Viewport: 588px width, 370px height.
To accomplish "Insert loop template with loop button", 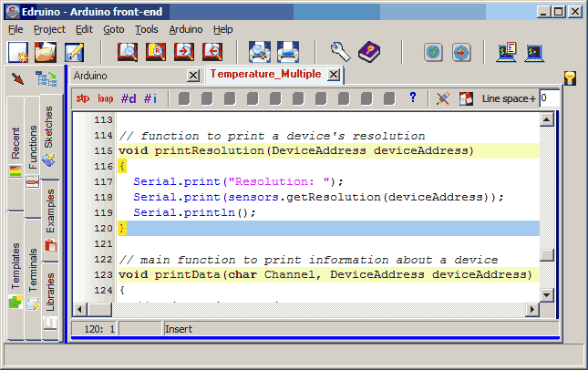I will (106, 98).
